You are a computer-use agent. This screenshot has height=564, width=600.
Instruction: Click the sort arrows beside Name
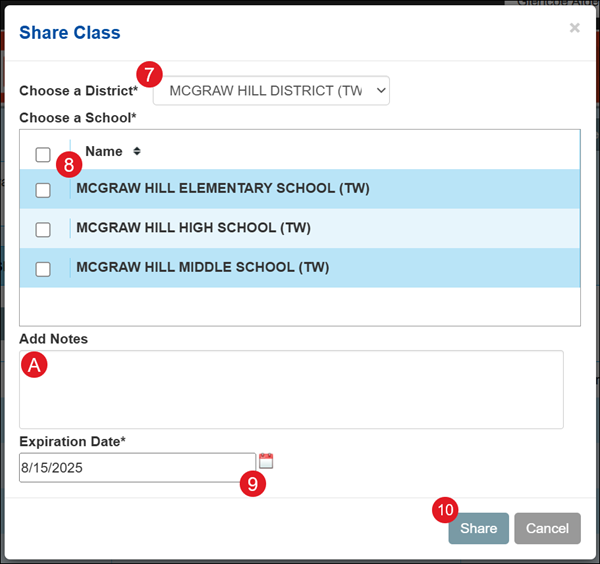[x=137, y=152]
